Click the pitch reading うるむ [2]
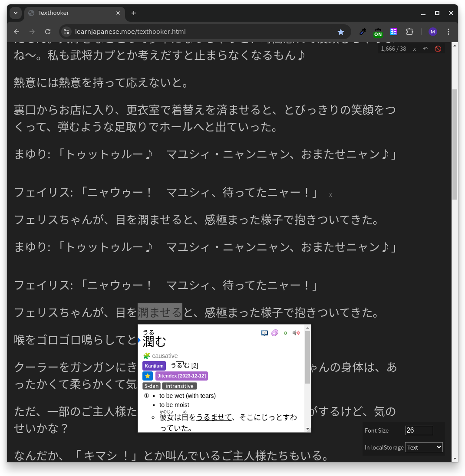 [x=184, y=365]
